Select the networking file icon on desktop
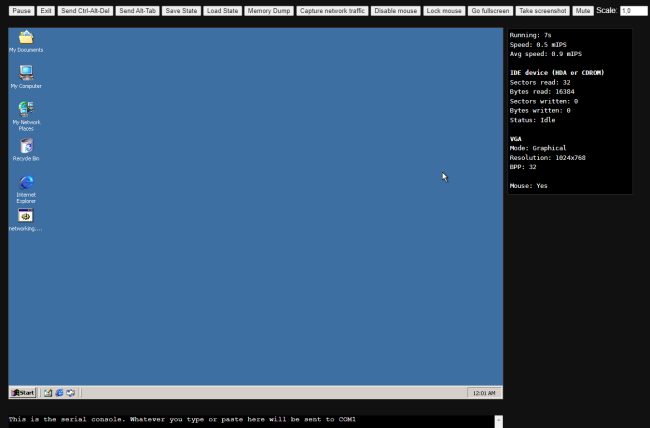This screenshot has height=428, width=650. tap(26, 220)
